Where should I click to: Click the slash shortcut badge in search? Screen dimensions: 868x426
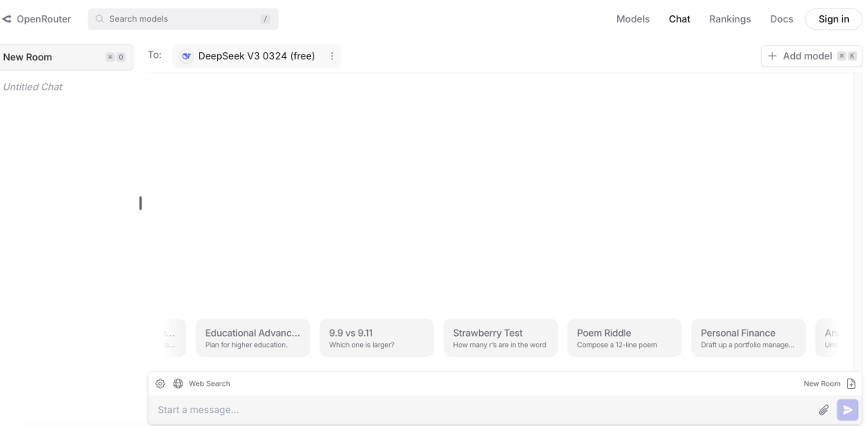click(266, 18)
